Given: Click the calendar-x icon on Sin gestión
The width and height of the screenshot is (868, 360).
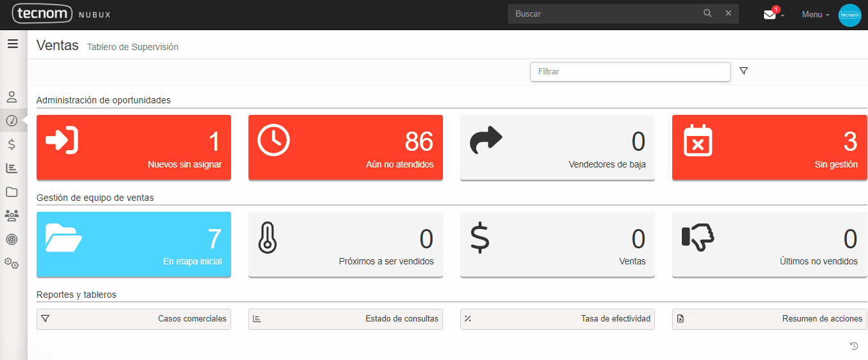Looking at the screenshot, I should [698, 140].
